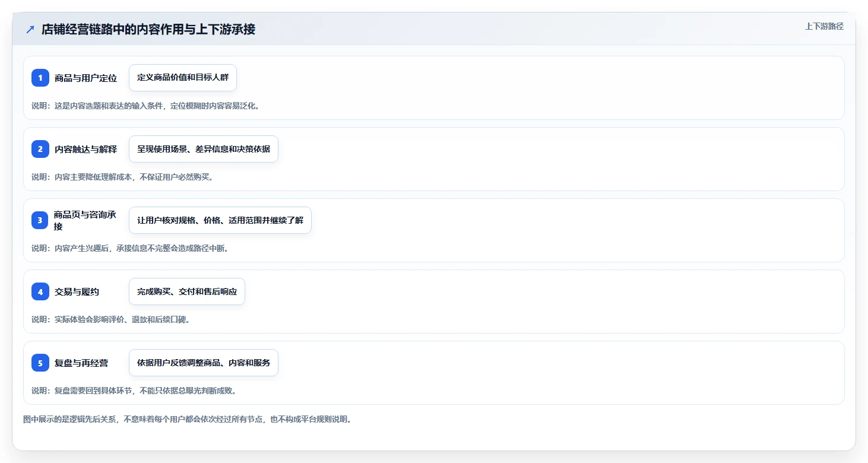Click the arrow icon beside the title
Image resolution: width=868 pixels, height=463 pixels.
tap(30, 29)
